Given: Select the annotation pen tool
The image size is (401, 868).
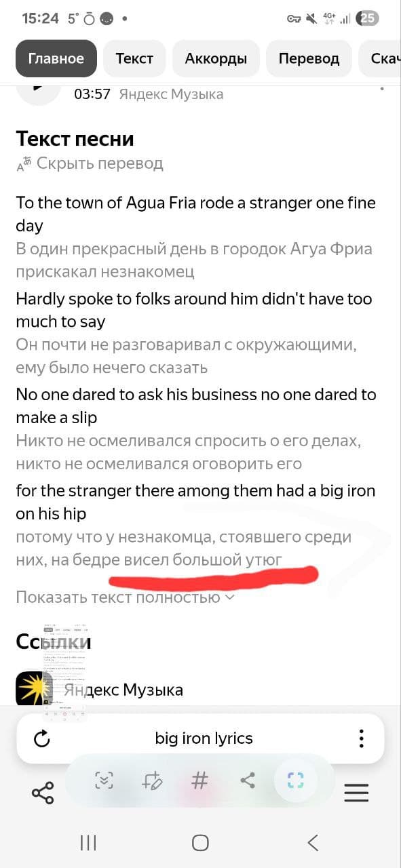Looking at the screenshot, I should click(x=151, y=781).
